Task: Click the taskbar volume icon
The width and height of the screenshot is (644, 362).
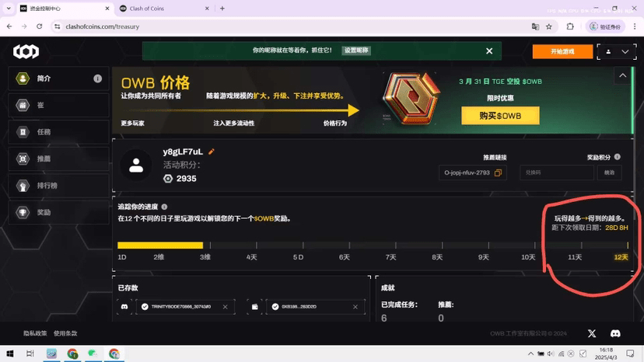Action: tap(551, 353)
